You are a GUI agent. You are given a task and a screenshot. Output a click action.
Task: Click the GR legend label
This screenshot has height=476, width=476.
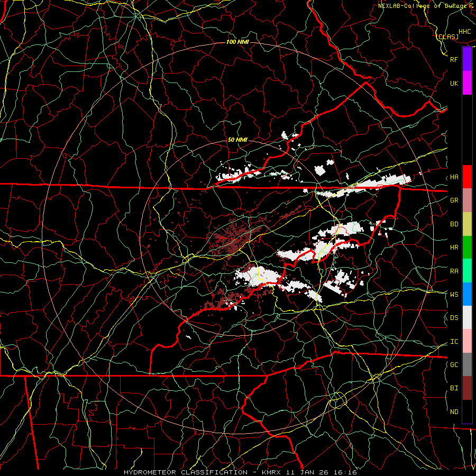[454, 200]
